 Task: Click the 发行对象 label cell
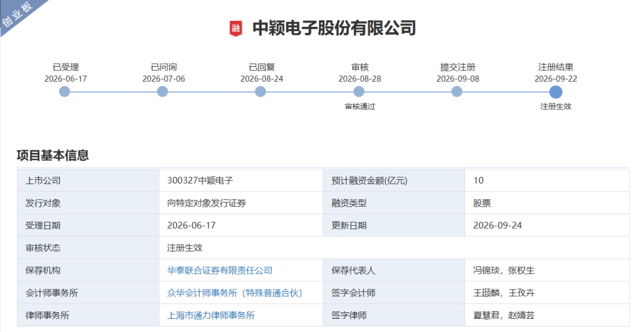click(x=88, y=203)
